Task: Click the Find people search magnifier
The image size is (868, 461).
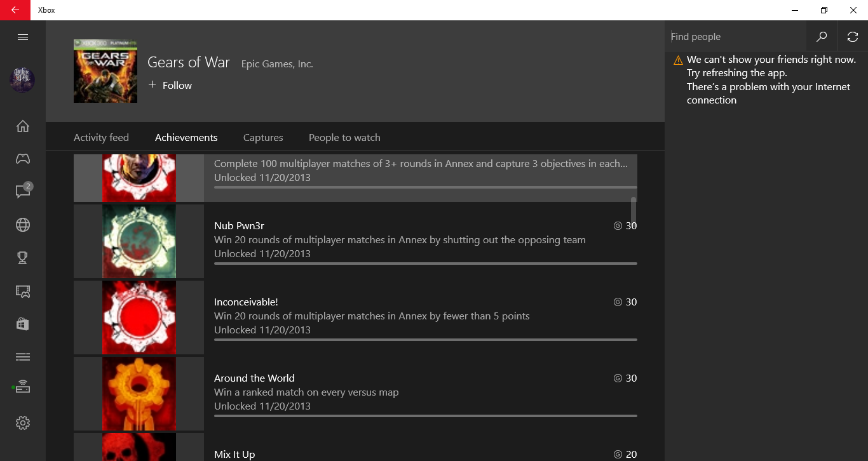Action: (x=822, y=37)
